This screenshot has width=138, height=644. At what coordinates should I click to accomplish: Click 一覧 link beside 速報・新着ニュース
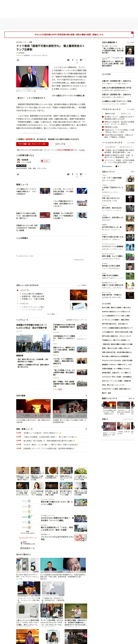coord(86,429)
